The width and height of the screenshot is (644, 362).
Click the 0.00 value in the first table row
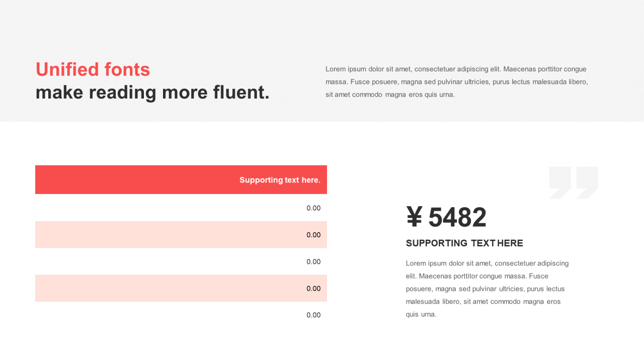[x=313, y=208]
